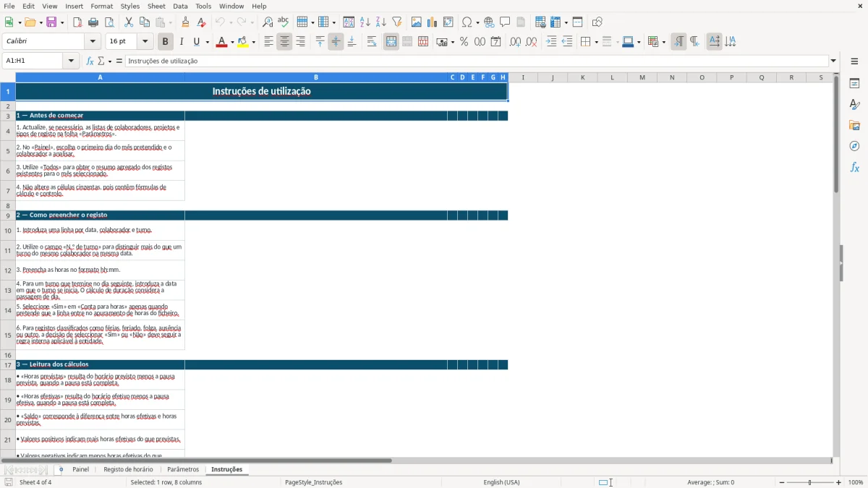Click the Zoom Out minus button
The width and height of the screenshot is (868, 488).
[780, 482]
